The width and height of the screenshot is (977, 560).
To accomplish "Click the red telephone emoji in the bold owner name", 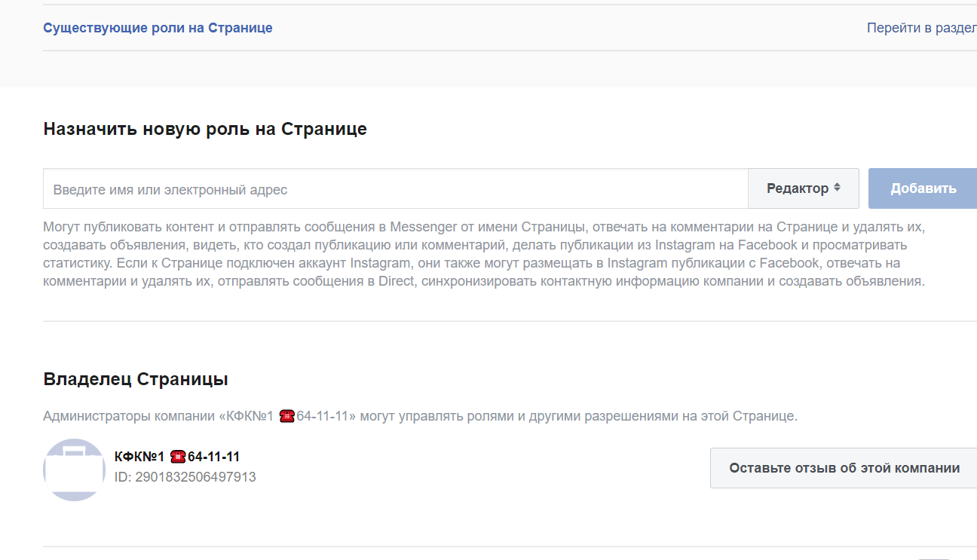I will point(177,457).
